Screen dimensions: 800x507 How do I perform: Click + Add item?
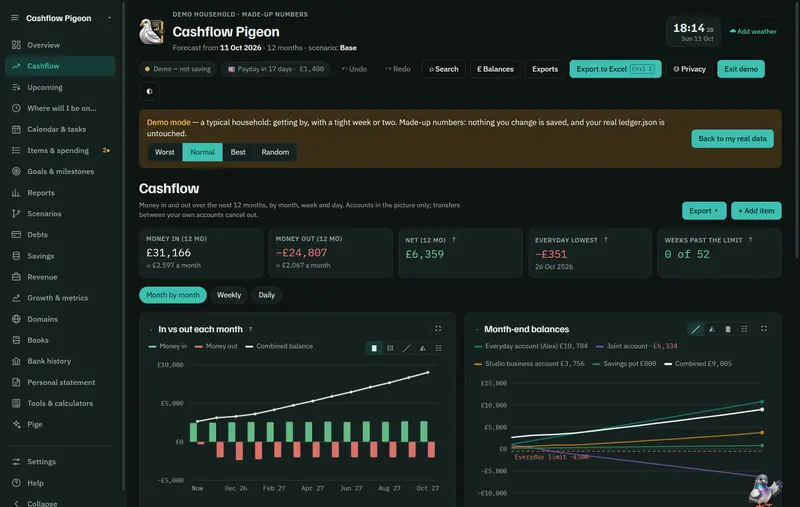click(x=756, y=211)
